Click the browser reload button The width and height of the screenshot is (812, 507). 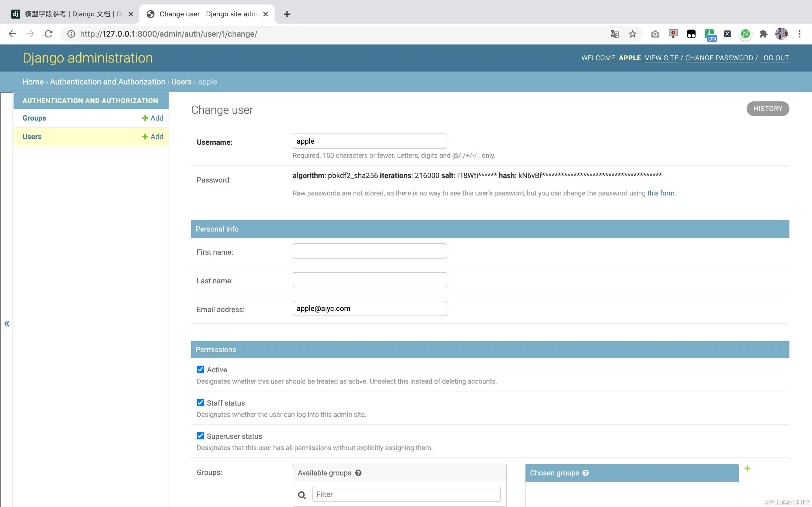49,34
